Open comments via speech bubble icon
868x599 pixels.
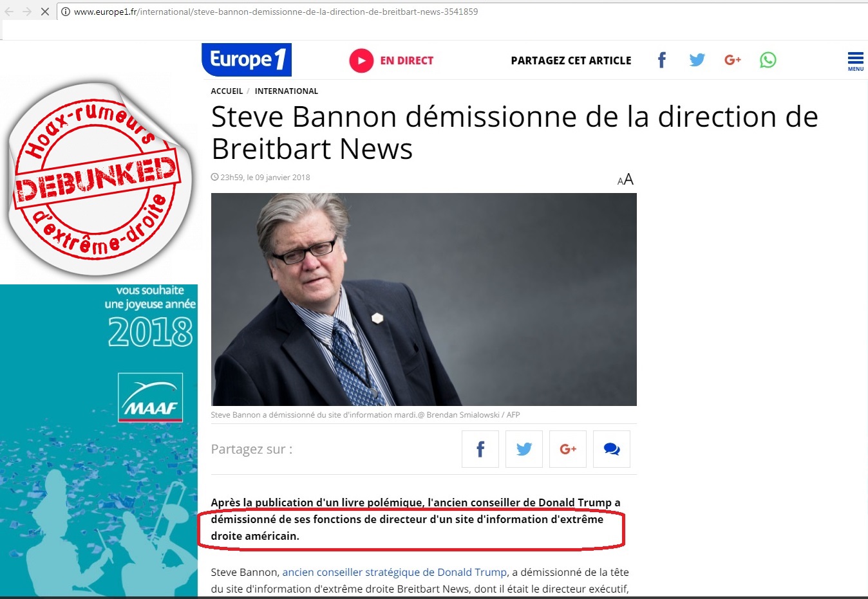(612, 449)
